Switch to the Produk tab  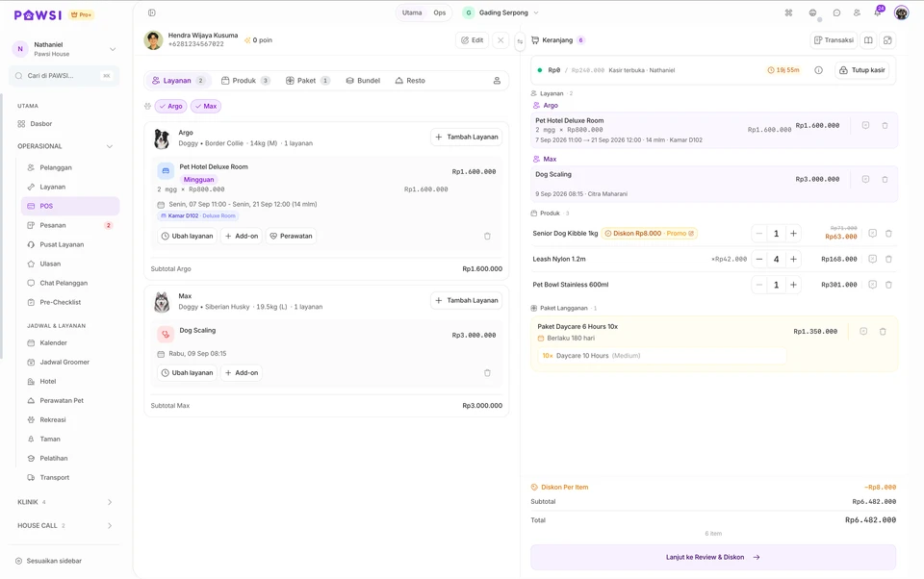tap(245, 81)
